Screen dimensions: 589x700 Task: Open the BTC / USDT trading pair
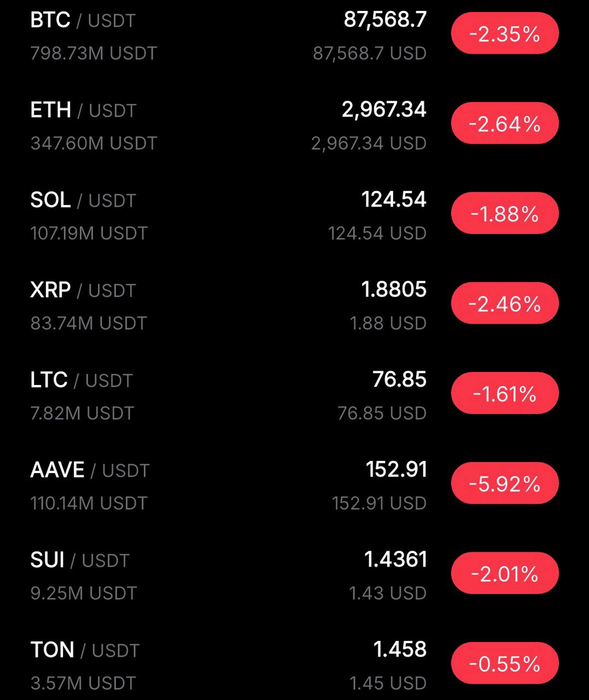coord(83,20)
